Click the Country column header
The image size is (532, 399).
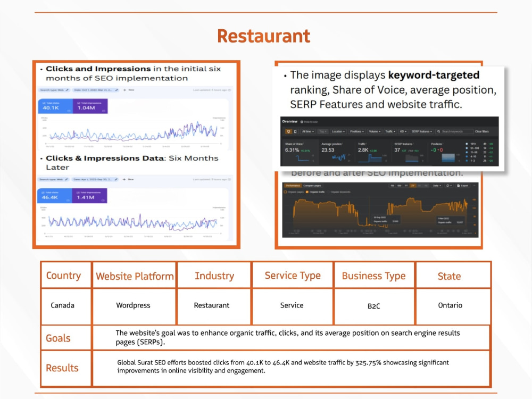click(x=63, y=276)
